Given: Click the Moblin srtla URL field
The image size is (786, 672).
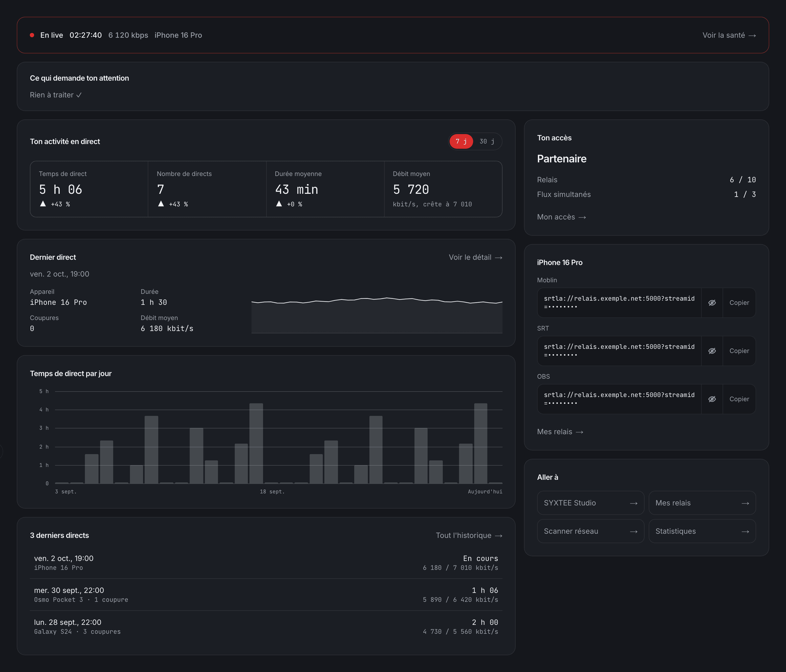Looking at the screenshot, I should tap(619, 303).
